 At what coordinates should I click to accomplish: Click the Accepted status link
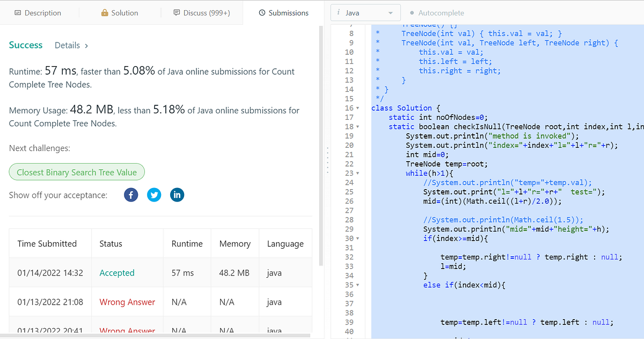tap(117, 272)
